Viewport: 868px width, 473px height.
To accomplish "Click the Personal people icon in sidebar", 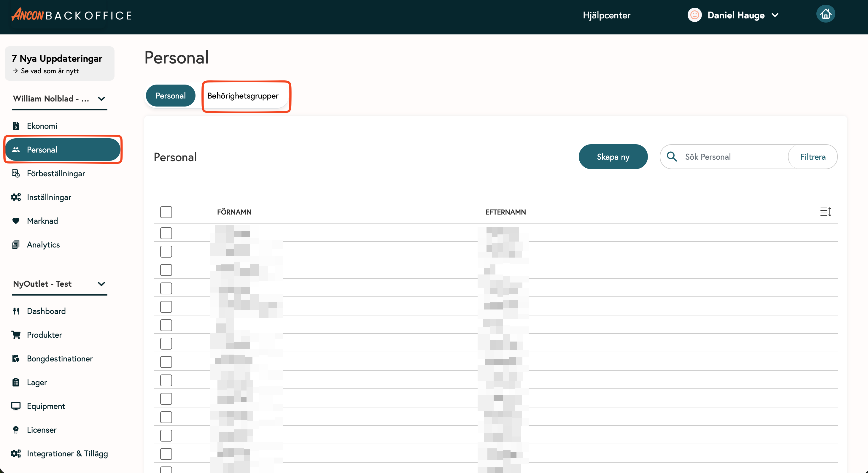I will coord(16,149).
